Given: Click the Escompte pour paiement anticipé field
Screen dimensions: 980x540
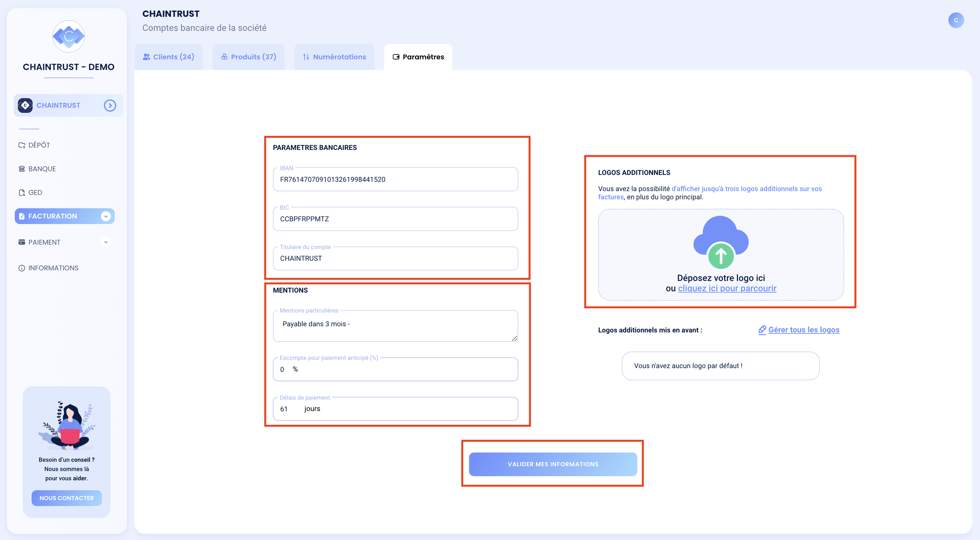Looking at the screenshot, I should coord(395,369).
